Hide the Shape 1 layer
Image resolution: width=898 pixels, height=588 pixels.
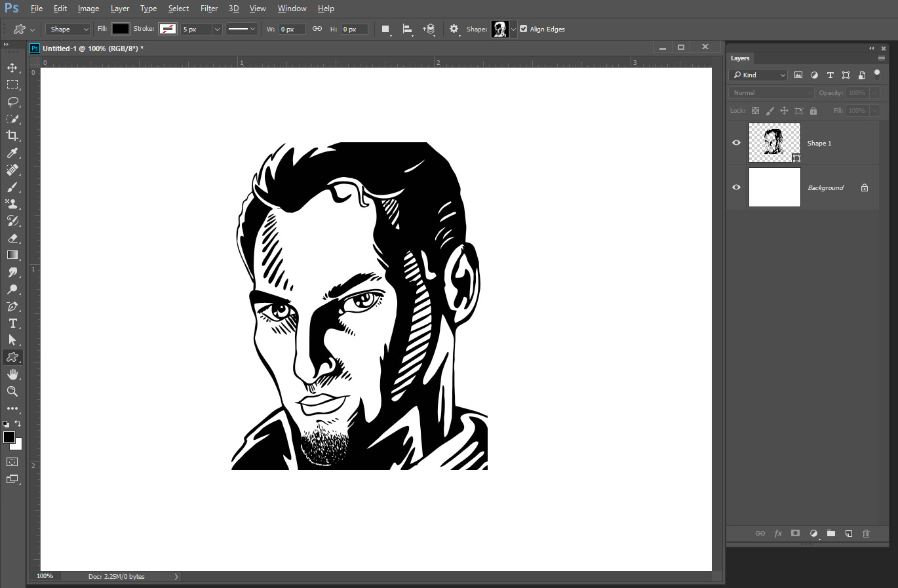[736, 143]
